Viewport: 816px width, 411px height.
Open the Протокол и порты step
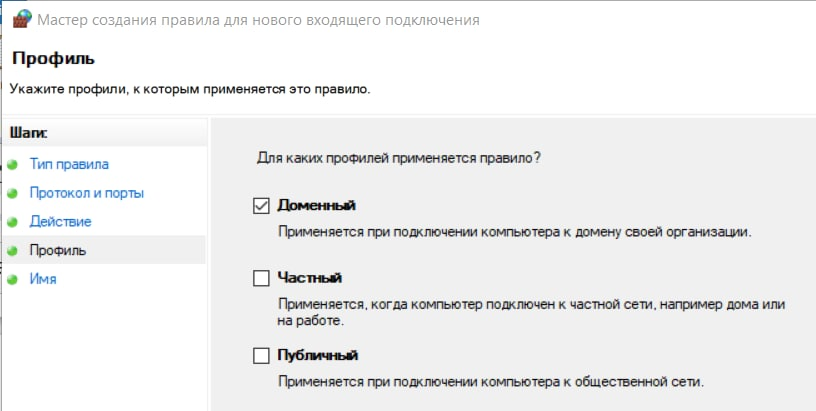click(x=86, y=193)
